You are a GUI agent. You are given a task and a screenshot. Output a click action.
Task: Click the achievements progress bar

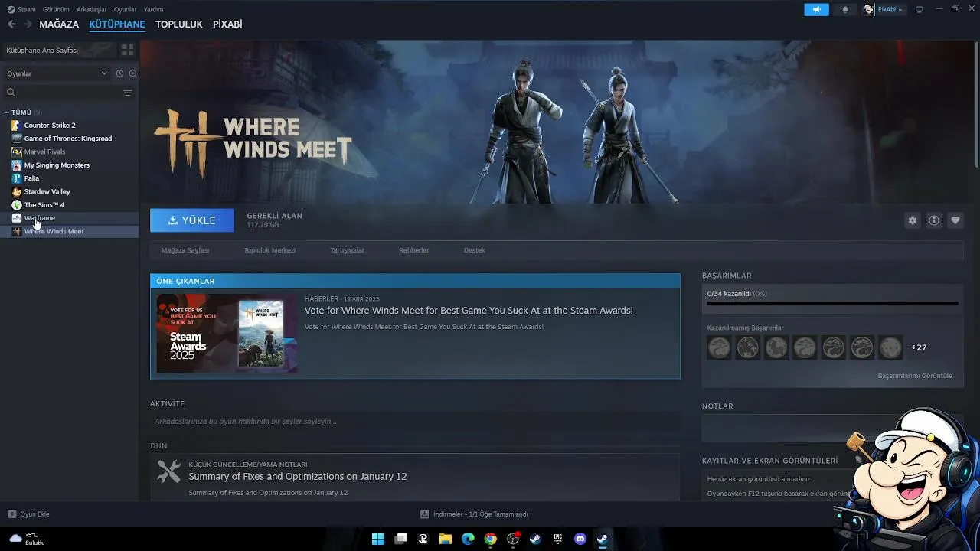(x=832, y=304)
